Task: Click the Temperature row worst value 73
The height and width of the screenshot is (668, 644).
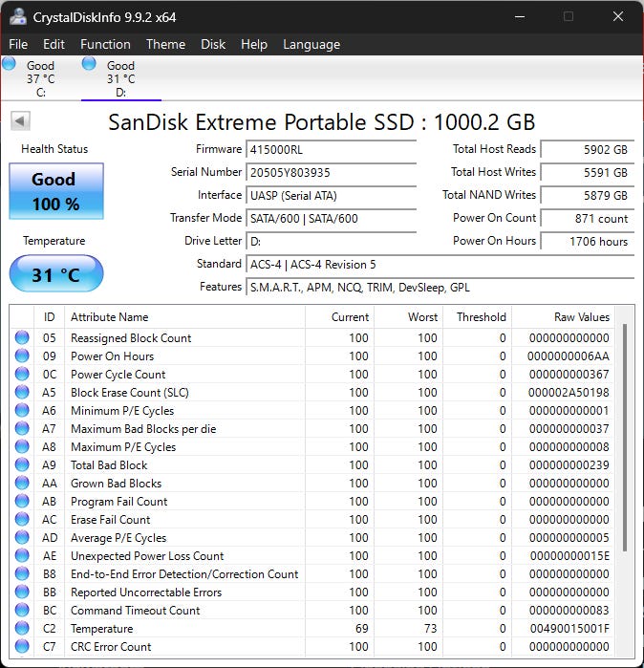Action: pos(430,629)
